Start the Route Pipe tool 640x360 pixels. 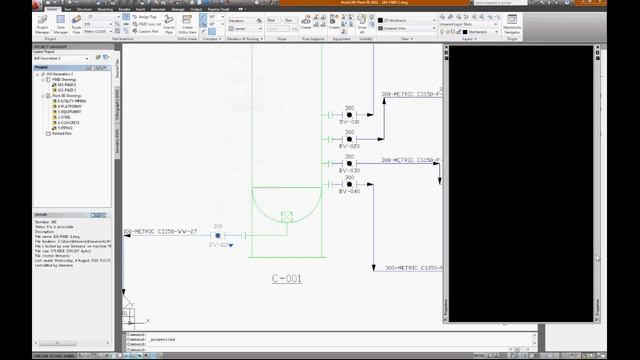pos(76,24)
